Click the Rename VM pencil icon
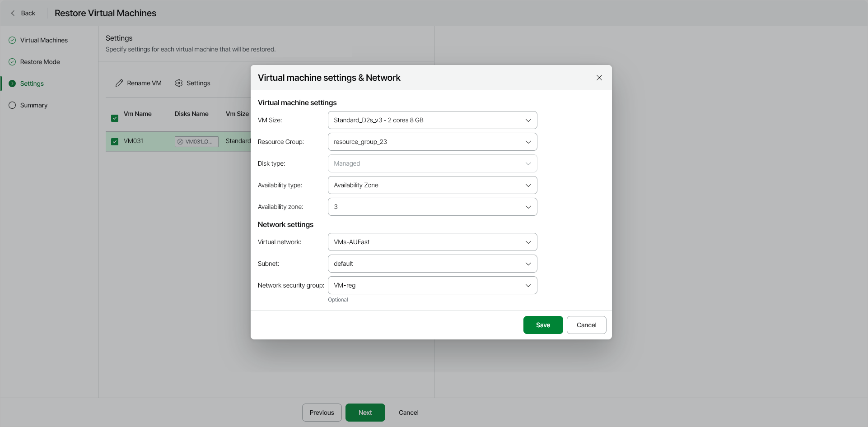Image resolution: width=868 pixels, height=427 pixels. coord(119,83)
